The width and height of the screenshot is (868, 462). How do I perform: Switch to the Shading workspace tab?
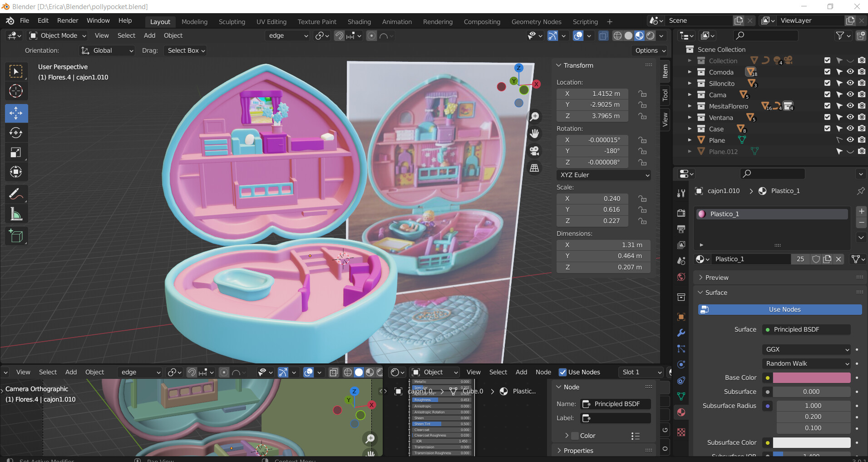[x=359, y=22]
